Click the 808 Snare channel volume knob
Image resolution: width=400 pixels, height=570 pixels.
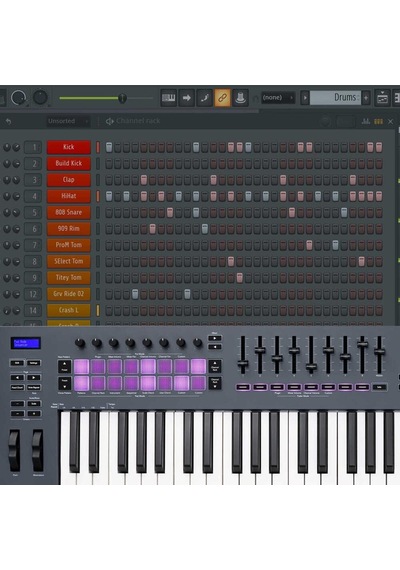coord(16,213)
